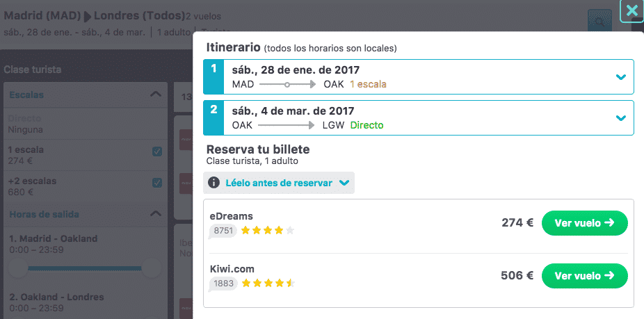Open the Léelo antes de reservar dropdown
The width and height of the screenshot is (644, 319).
tap(279, 183)
